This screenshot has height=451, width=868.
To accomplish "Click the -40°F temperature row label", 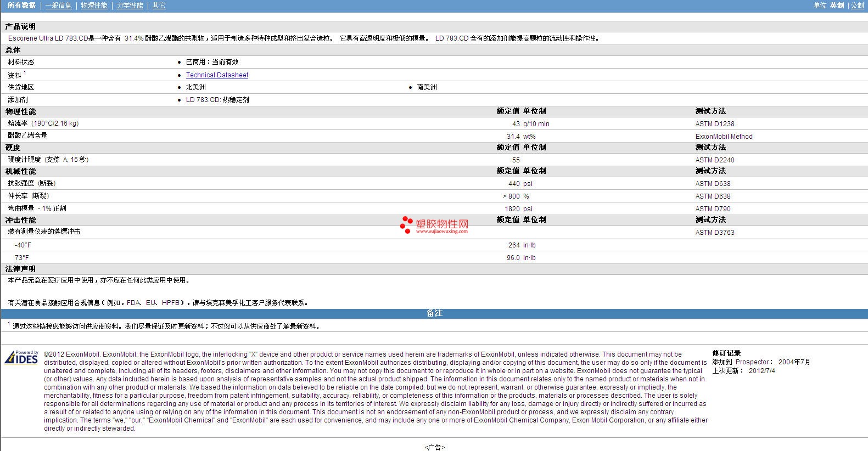I will click(x=23, y=245).
